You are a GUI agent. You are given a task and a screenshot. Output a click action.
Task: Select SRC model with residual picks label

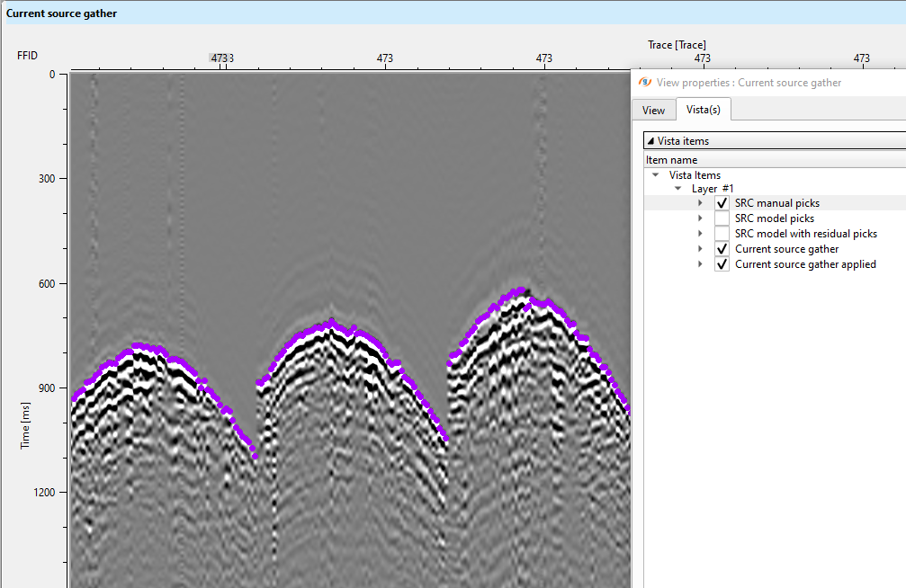[x=805, y=234]
